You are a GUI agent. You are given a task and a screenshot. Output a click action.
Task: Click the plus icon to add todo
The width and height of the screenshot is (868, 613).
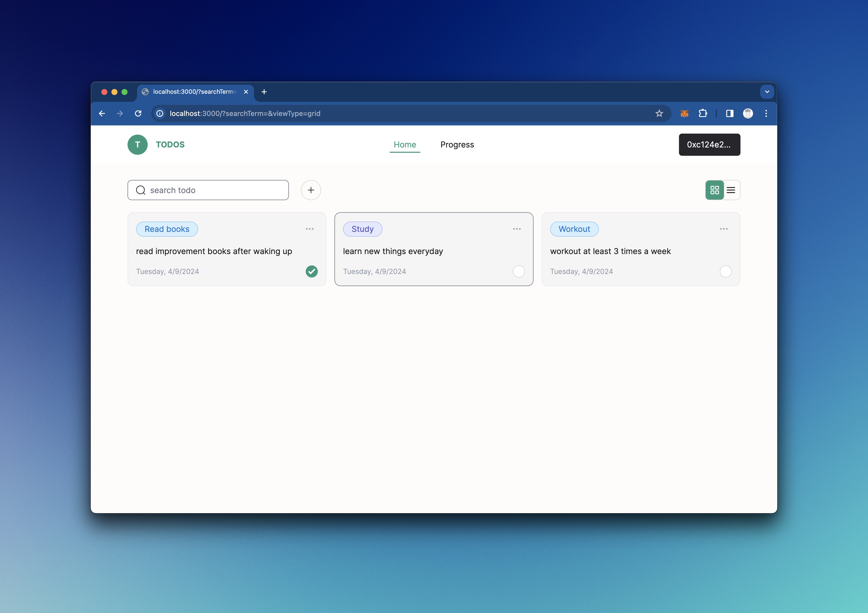[311, 190]
